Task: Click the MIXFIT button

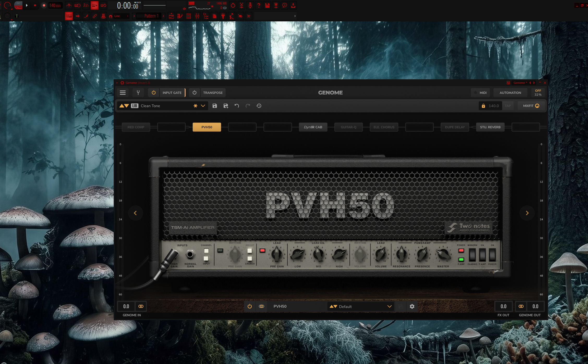Action: coord(531,106)
